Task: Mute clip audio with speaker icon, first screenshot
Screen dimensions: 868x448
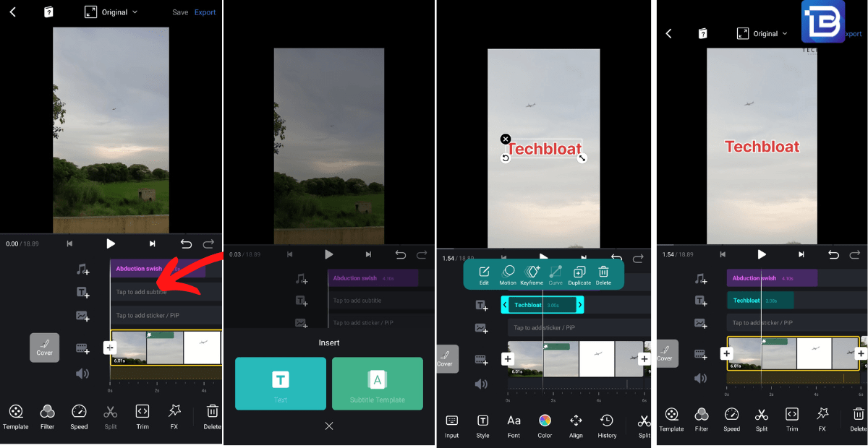Action: (82, 374)
